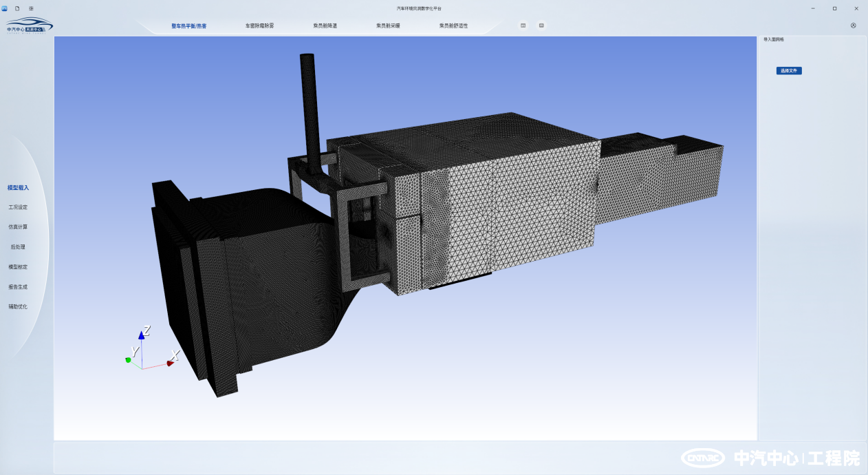The height and width of the screenshot is (475, 868).
Task: Open the 乘员舱降温 tab
Action: pyautogui.click(x=325, y=26)
